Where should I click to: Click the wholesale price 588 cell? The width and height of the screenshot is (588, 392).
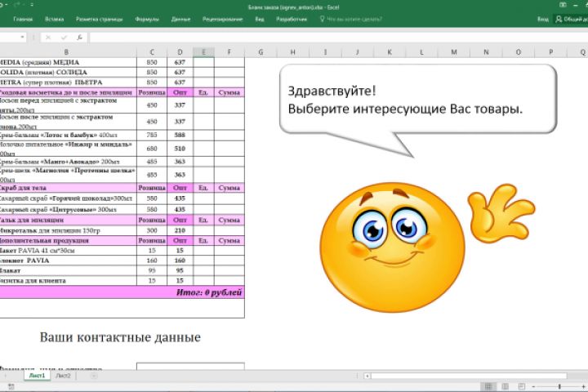pos(180,135)
